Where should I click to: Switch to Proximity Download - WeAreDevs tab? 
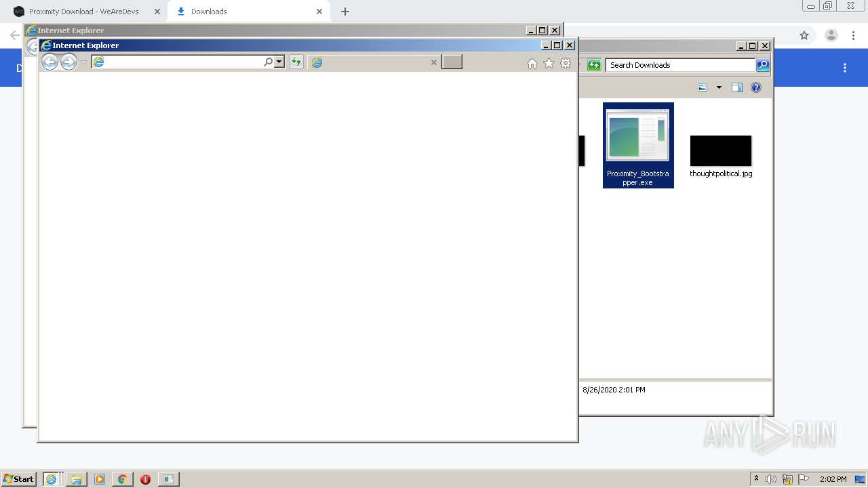click(83, 12)
